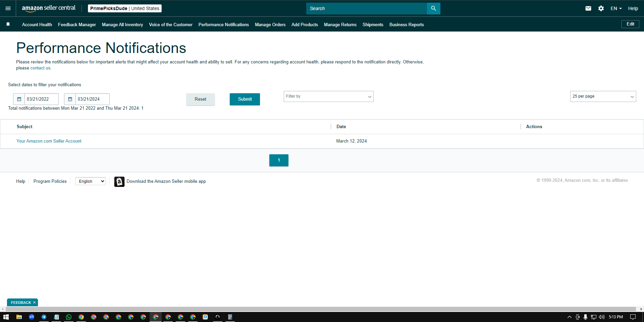Click the Subject column header
Screen dimensions: 644x322
click(24, 127)
